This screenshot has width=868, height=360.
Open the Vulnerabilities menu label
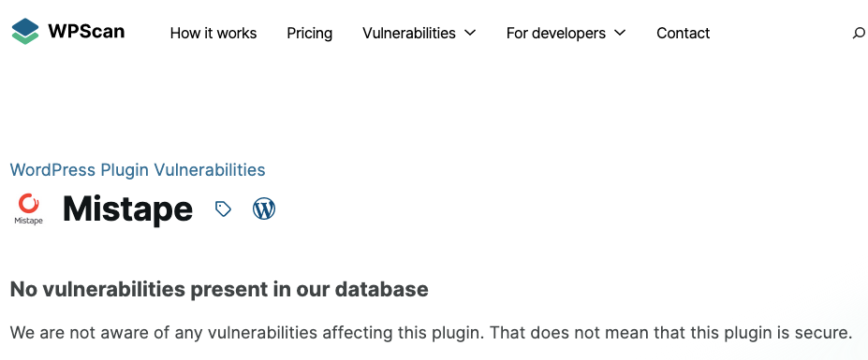[x=409, y=33]
